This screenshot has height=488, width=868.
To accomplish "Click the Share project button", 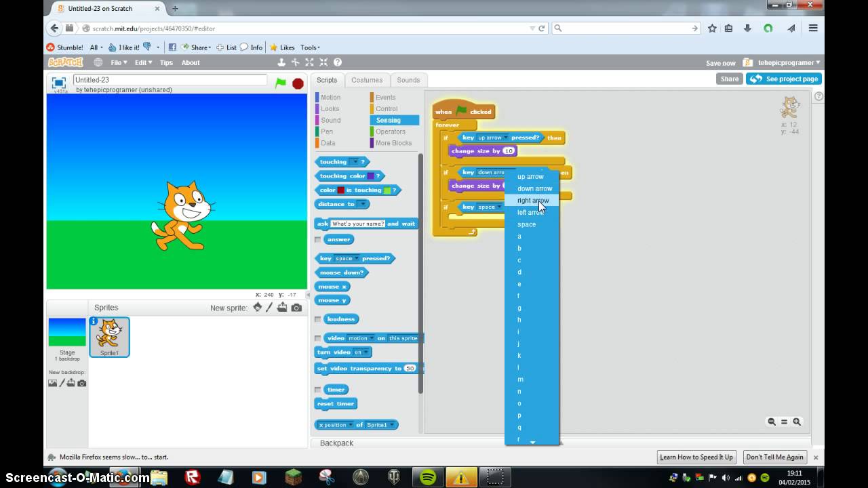I will coord(730,79).
